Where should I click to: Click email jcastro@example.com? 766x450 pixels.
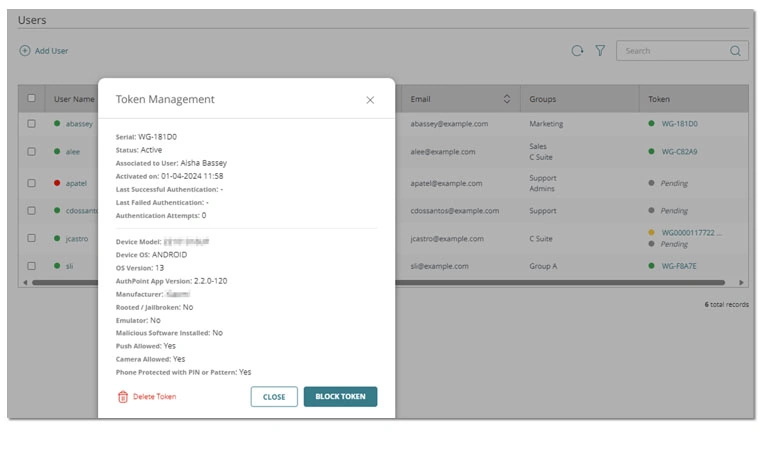[x=447, y=239]
